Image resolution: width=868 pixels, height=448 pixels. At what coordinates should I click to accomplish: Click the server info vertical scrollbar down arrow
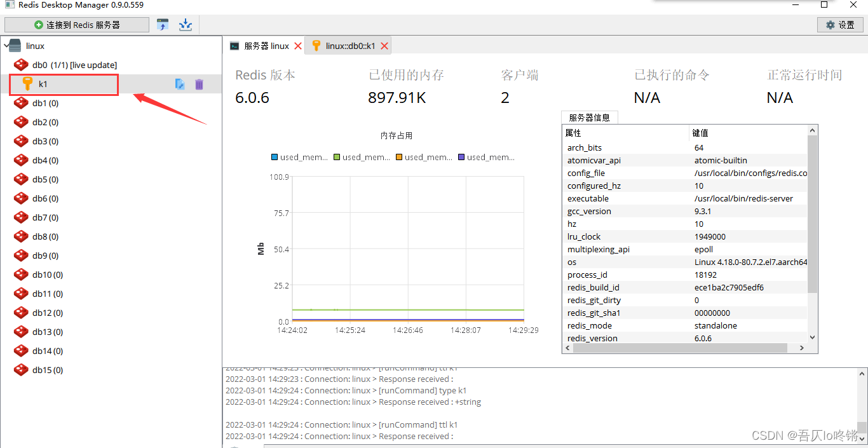pos(812,337)
